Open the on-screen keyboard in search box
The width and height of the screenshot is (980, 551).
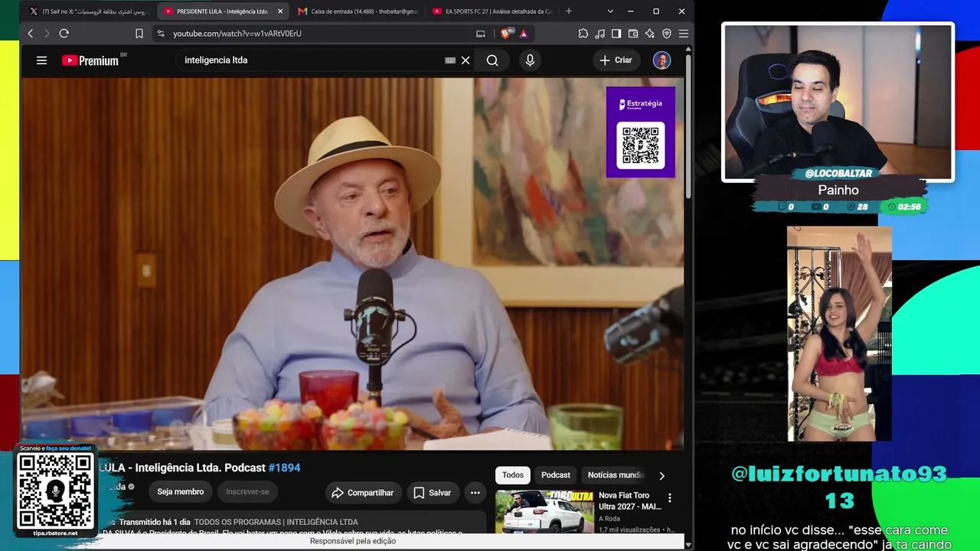pos(450,60)
